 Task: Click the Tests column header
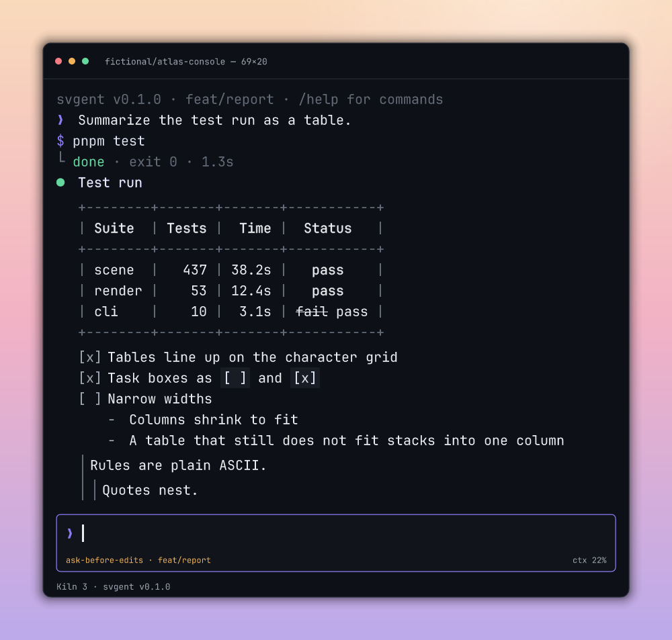(186, 228)
